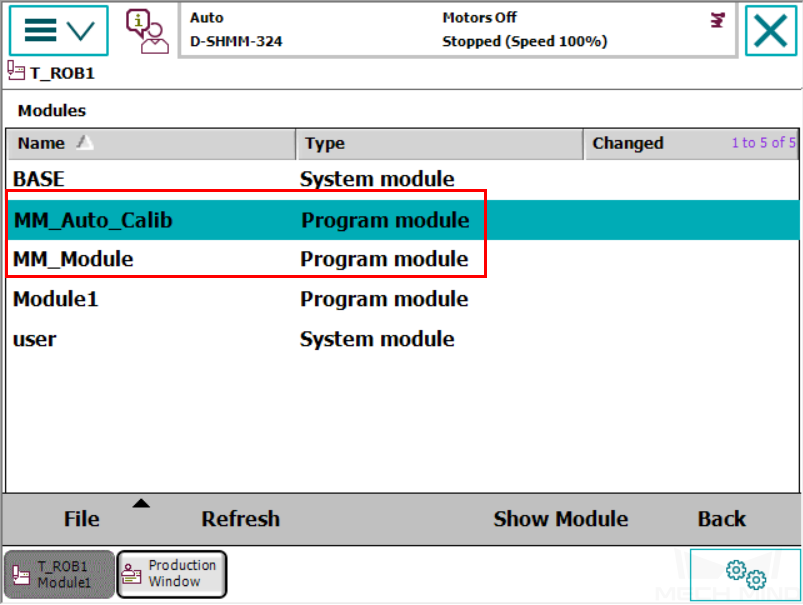Switch to T_ROB1 Module1 taskbar tab

[59, 574]
